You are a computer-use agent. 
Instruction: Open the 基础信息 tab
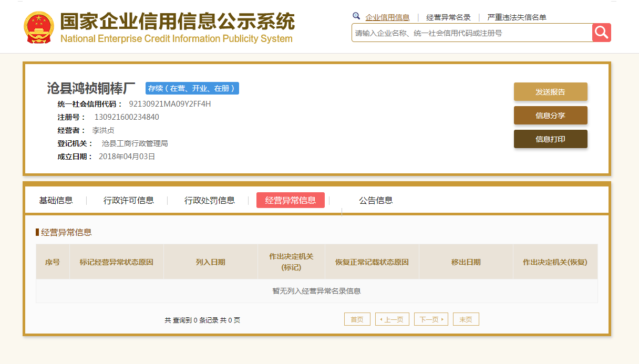point(56,200)
